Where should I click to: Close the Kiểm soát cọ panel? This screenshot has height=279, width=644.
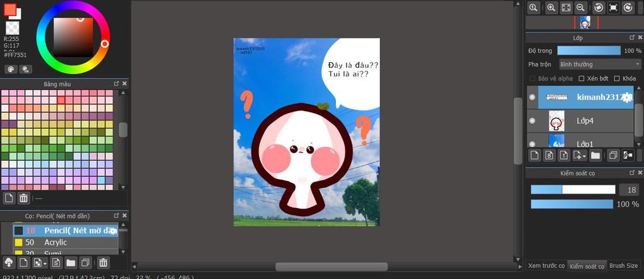pos(640,173)
